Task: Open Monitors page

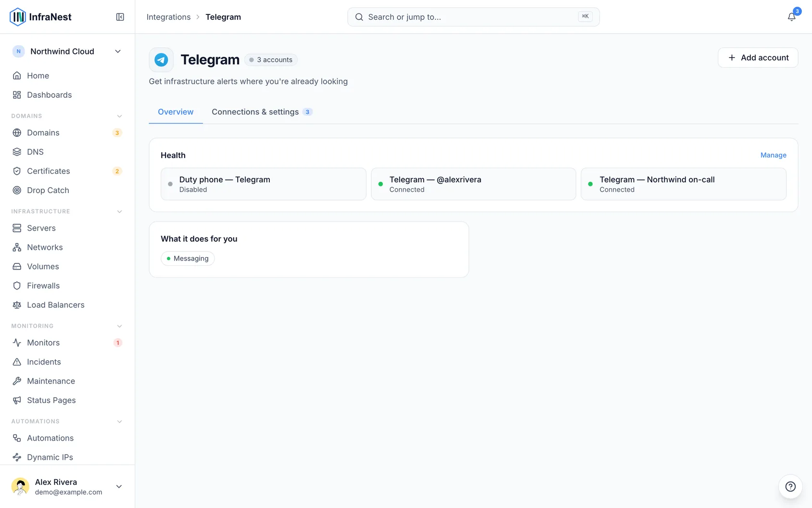Action: (67, 342)
